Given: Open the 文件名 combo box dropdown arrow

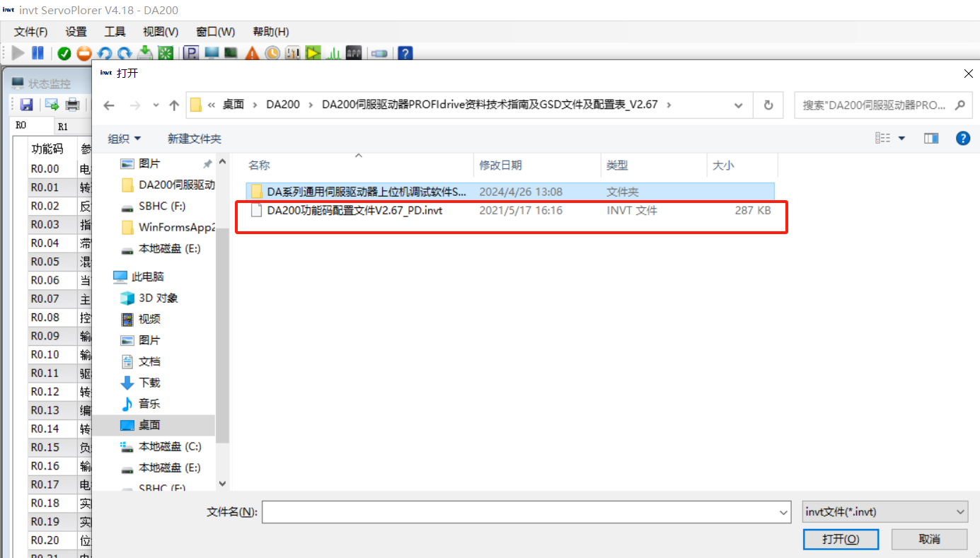Looking at the screenshot, I should (x=783, y=512).
